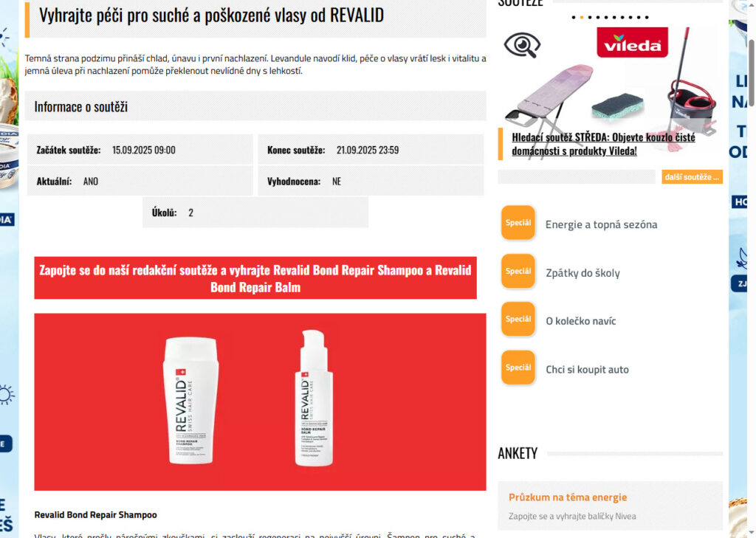The image size is (756, 538).
Task: Click Speciál badge next to Chci si koupit auto
Action: (518, 368)
